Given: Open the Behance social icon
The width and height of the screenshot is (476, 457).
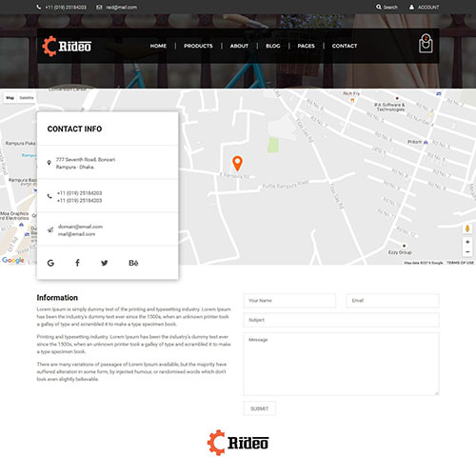Looking at the screenshot, I should coord(133,263).
